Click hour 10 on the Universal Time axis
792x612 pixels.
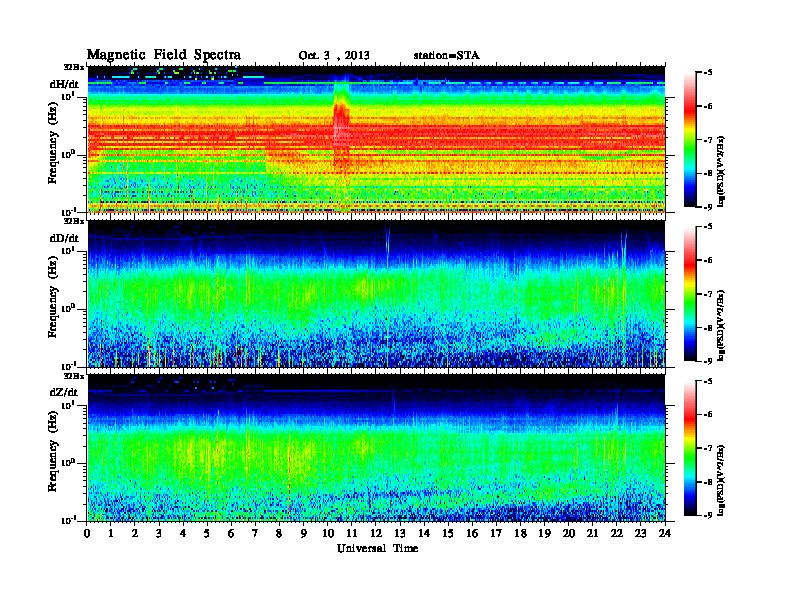coord(328,534)
